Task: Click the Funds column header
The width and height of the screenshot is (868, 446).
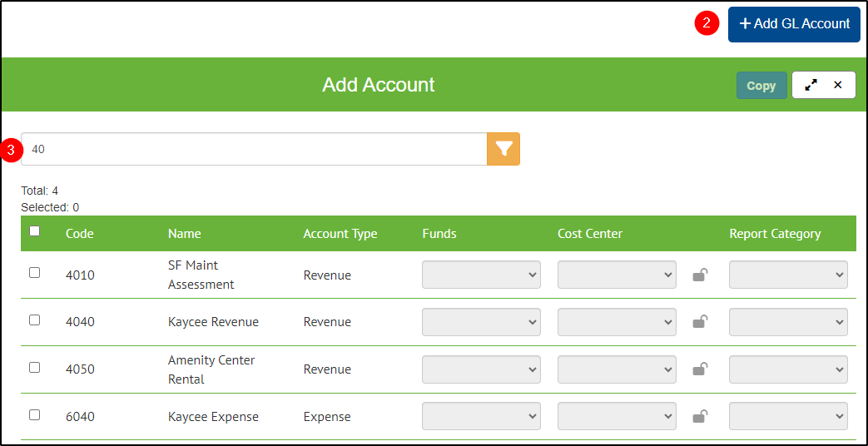Action: pyautogui.click(x=439, y=234)
